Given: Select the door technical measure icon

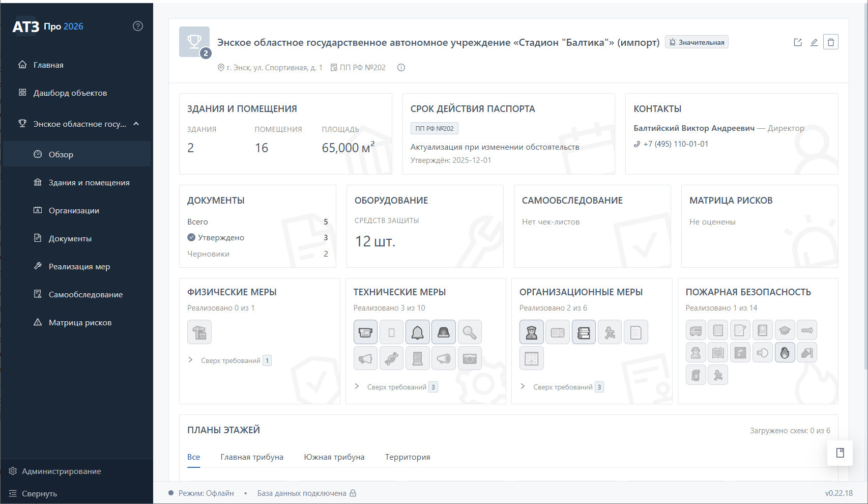Looking at the screenshot, I should 417,358.
